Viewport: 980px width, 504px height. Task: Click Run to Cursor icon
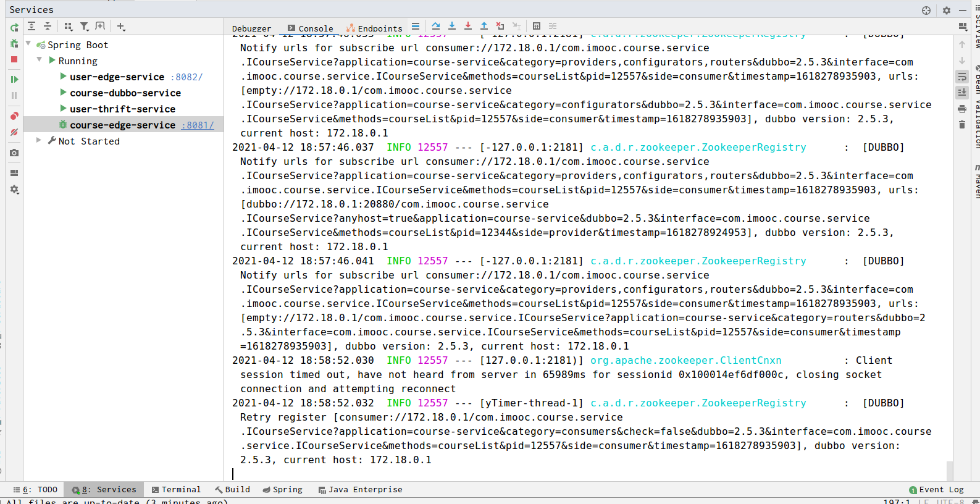coord(516,26)
